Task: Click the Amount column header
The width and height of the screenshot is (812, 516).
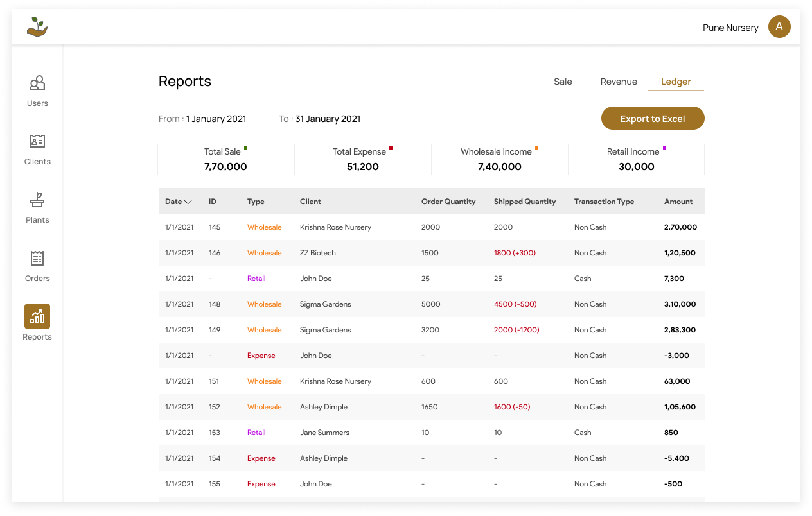Action: pyautogui.click(x=678, y=202)
